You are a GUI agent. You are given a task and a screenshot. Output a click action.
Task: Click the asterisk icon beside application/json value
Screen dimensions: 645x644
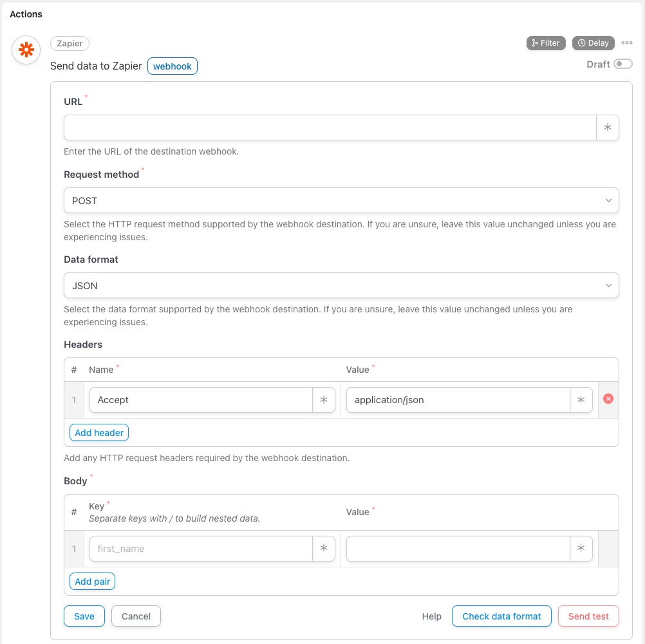581,399
